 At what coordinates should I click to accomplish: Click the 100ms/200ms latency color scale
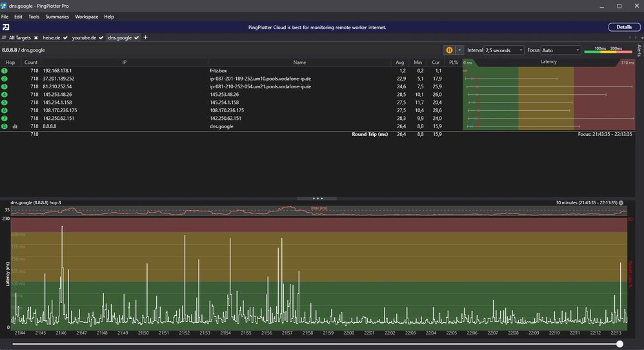pyautogui.click(x=607, y=50)
